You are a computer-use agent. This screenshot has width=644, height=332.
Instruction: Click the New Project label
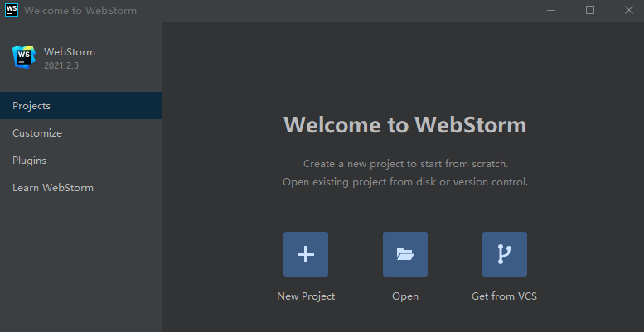click(306, 296)
